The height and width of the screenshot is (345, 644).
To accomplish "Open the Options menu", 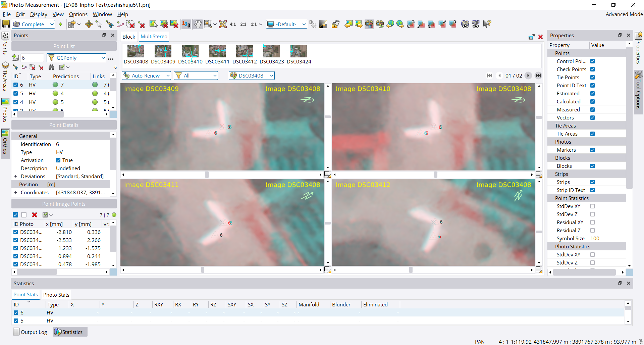I will pyautogui.click(x=78, y=14).
